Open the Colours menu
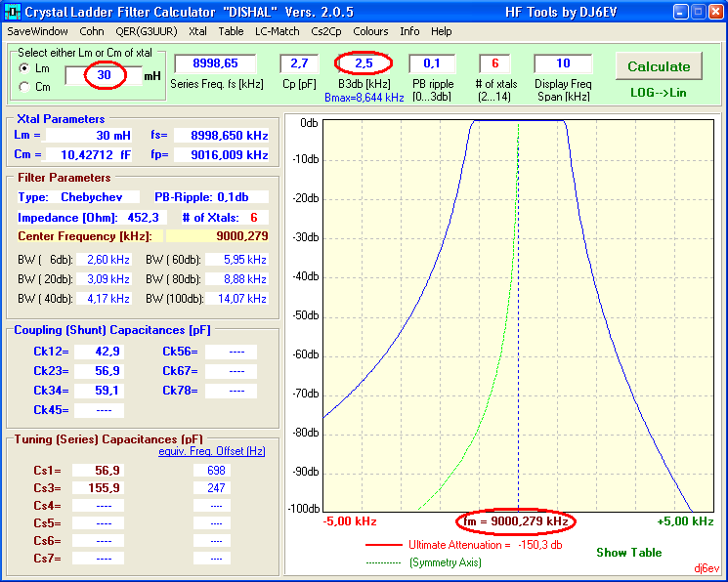 pos(370,31)
